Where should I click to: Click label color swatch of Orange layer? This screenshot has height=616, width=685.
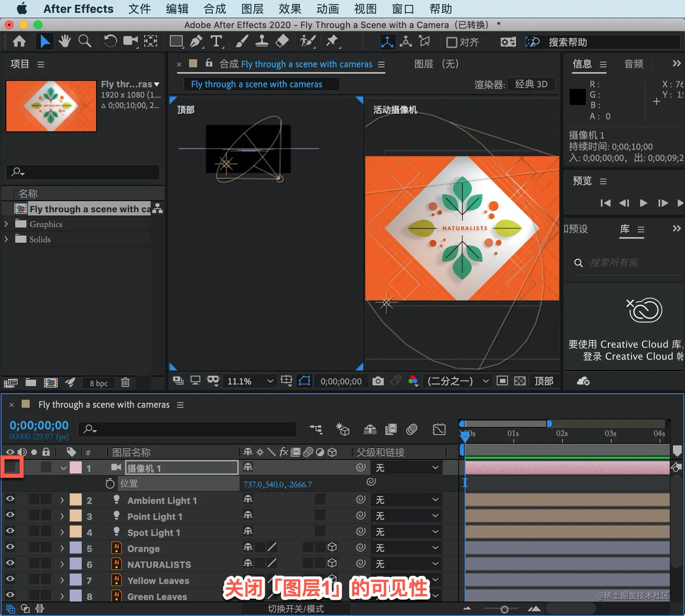click(76, 548)
